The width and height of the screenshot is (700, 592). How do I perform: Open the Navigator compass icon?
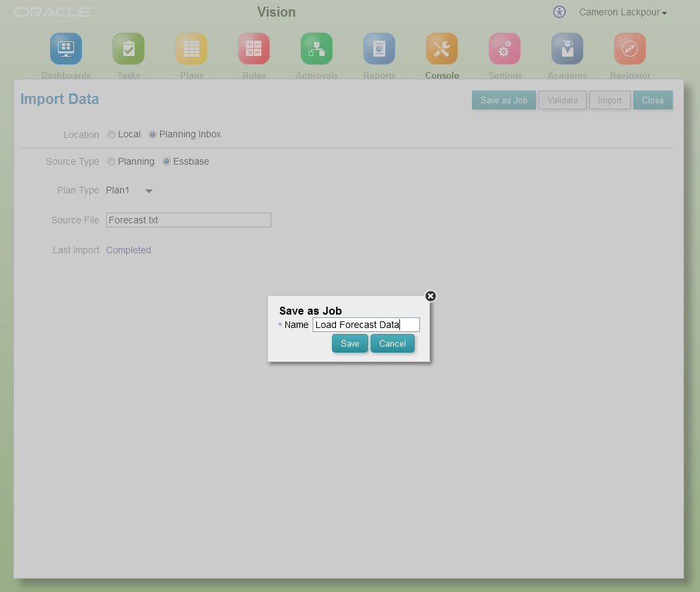(630, 49)
